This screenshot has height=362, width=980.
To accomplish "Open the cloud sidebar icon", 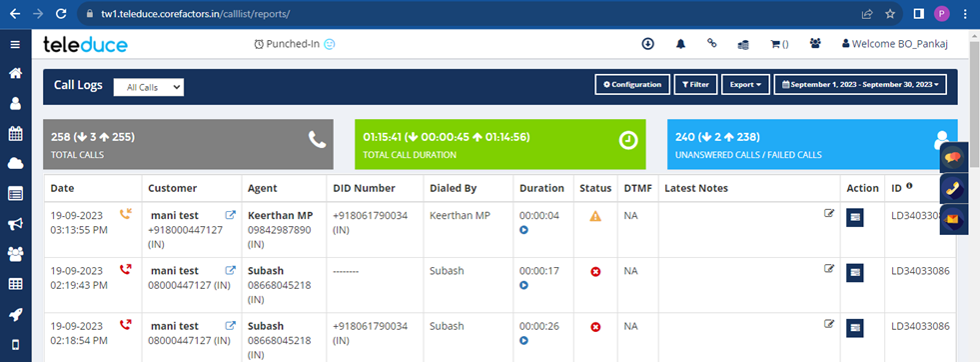I will click(x=15, y=164).
